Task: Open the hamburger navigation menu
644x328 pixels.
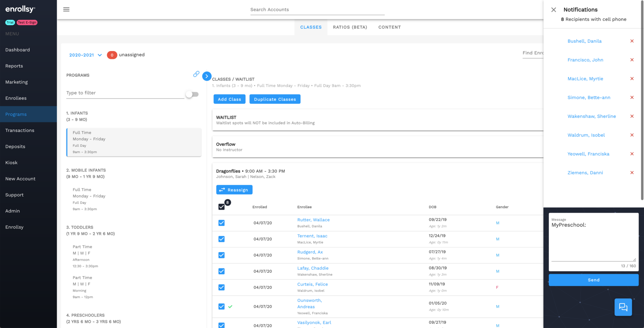Action: [x=66, y=9]
